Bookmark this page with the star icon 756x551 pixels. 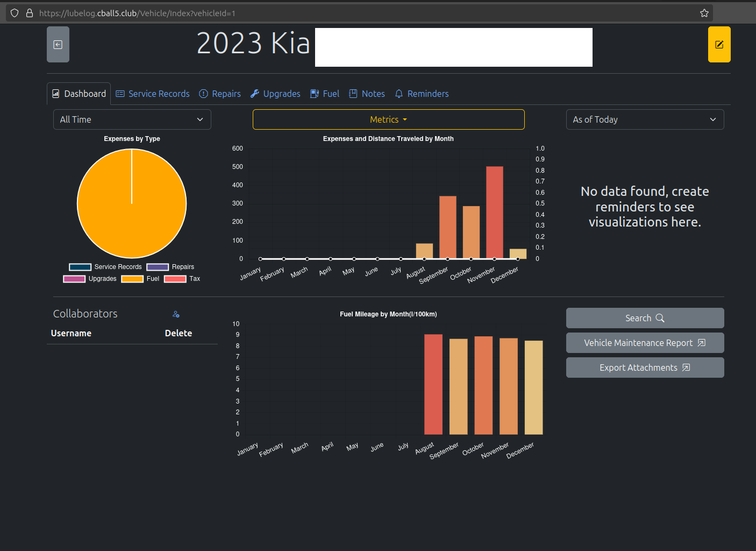pos(704,13)
